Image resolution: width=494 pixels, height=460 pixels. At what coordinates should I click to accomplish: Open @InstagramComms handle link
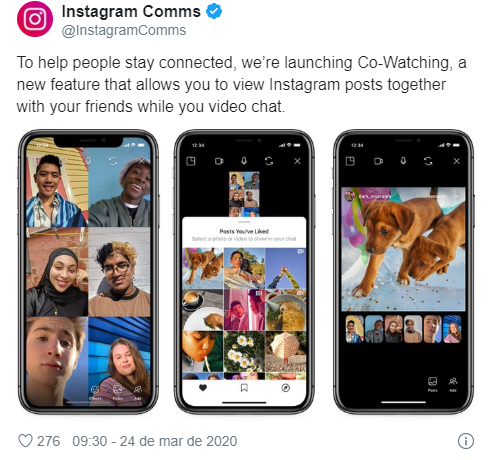click(124, 30)
